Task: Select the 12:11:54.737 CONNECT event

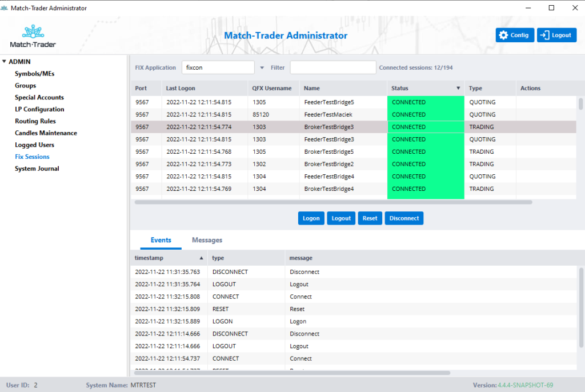Action: click(x=354, y=358)
